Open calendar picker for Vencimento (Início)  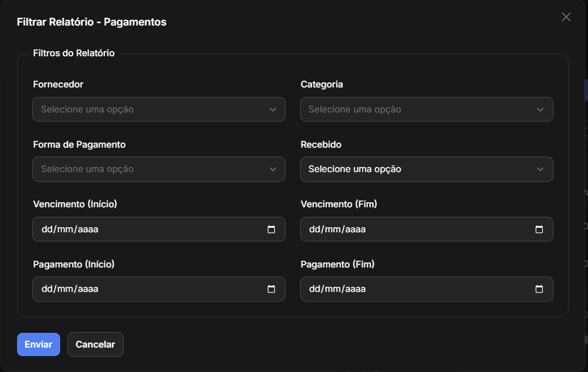click(x=271, y=229)
